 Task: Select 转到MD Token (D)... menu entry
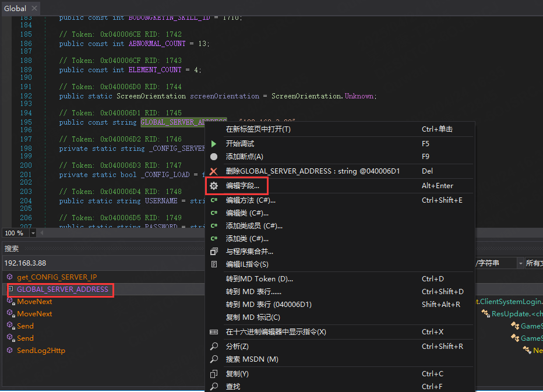coord(259,279)
